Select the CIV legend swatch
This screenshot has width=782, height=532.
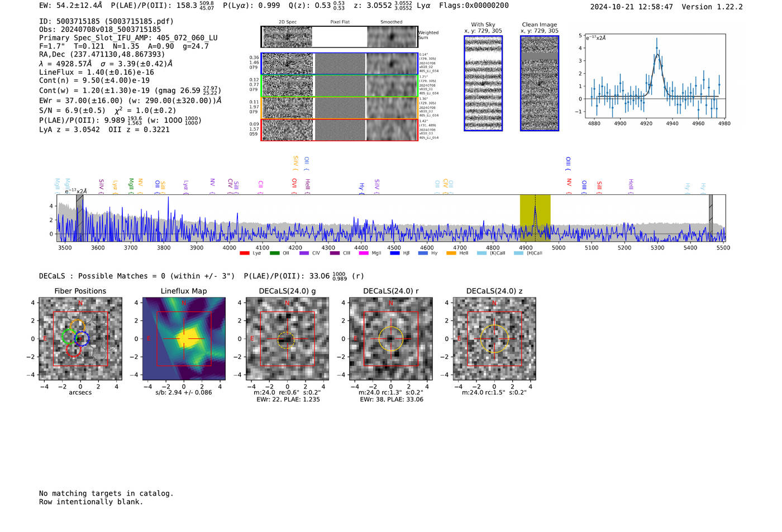(304, 253)
